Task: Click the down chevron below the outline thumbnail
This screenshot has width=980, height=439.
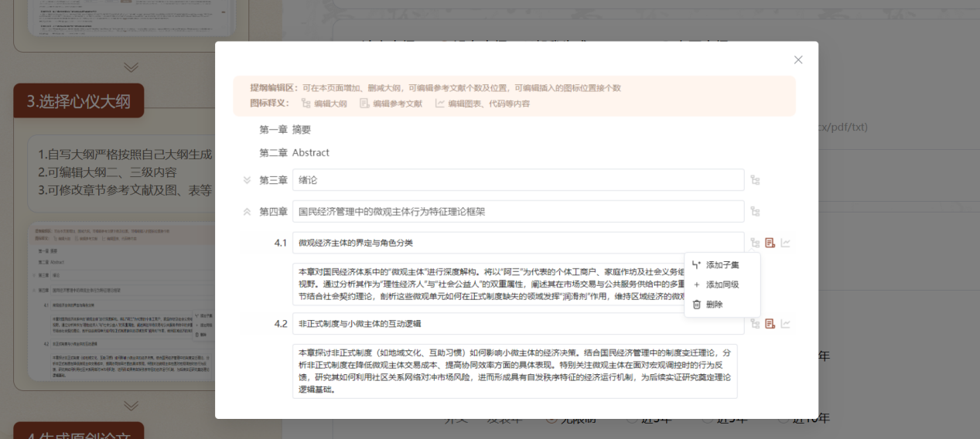Action: pyautogui.click(x=131, y=405)
